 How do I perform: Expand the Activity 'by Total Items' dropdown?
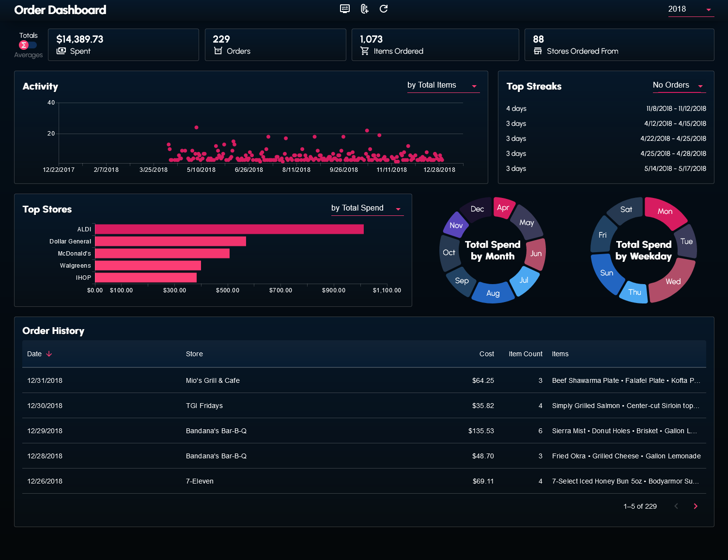443,85
